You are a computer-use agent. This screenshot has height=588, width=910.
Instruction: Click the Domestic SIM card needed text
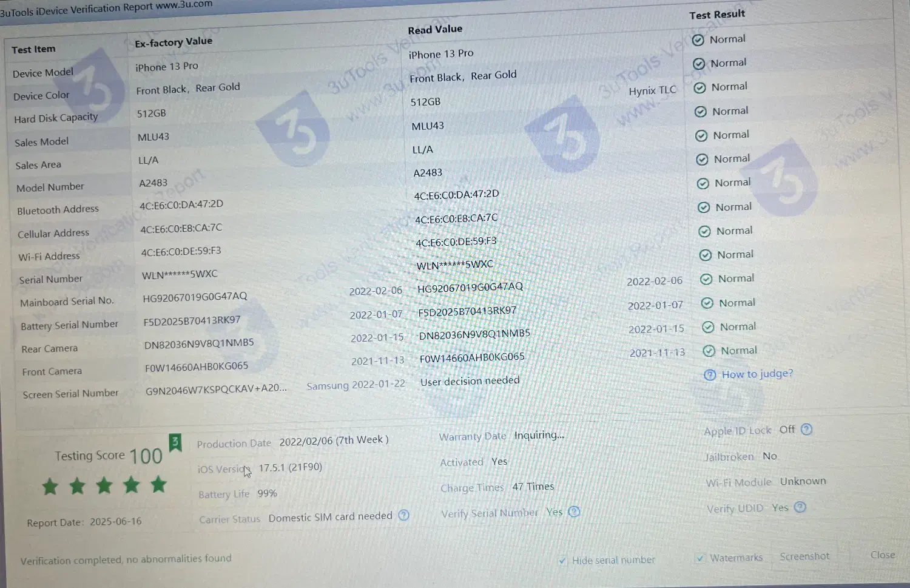331,516
